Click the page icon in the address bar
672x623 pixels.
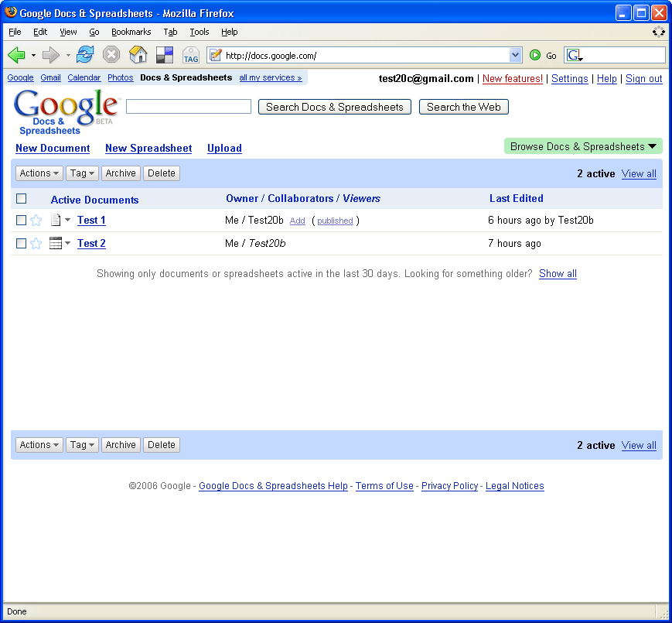click(216, 55)
